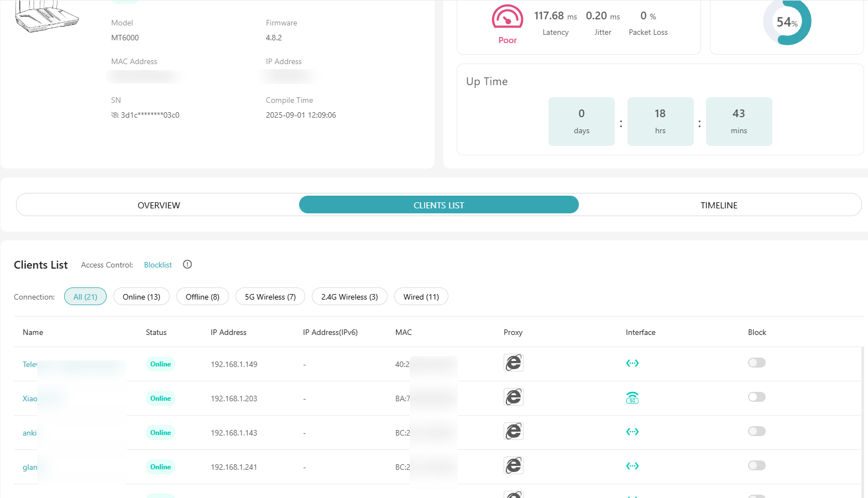Switch to the OVERVIEW tab
868x498 pixels.
(x=159, y=205)
